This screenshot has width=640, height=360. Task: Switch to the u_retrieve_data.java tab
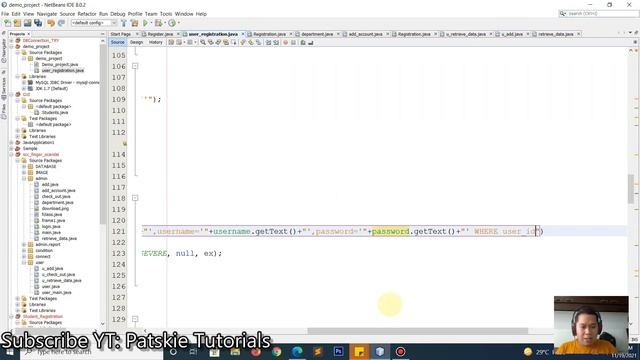465,34
